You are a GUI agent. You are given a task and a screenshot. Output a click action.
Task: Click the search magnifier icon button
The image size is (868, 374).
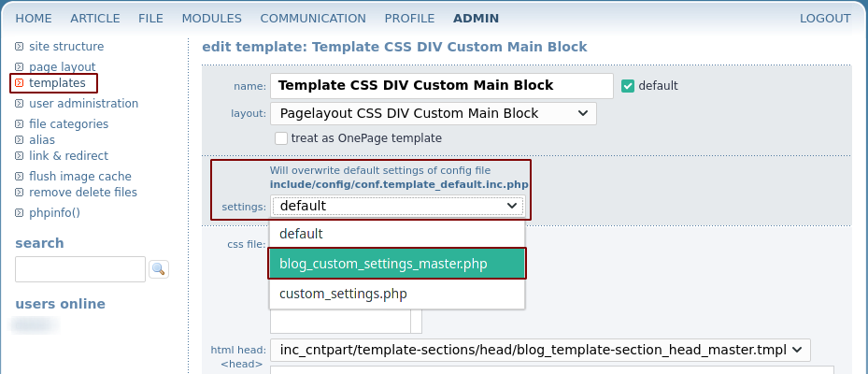159,269
